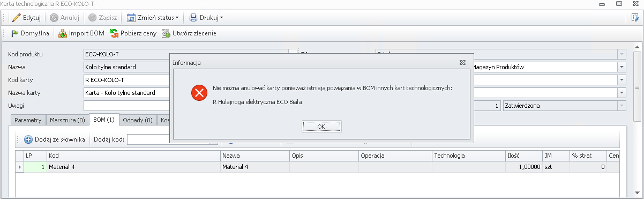Click Dodaj ze słownika button
The height and width of the screenshot is (199, 644).
click(55, 139)
